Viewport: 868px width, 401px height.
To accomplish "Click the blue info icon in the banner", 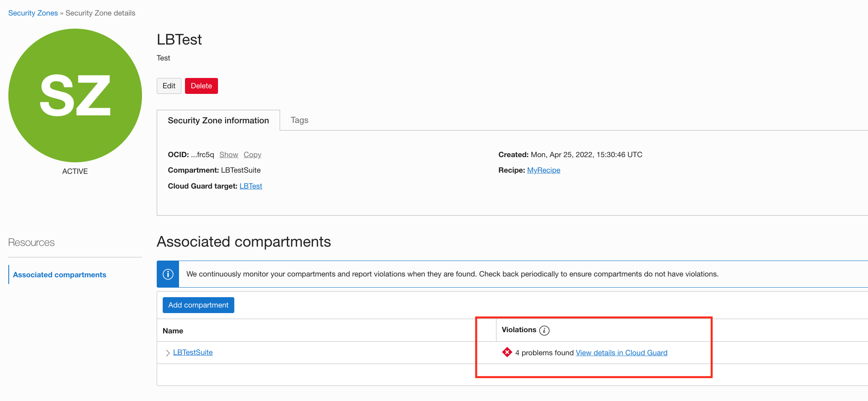I will 168,274.
